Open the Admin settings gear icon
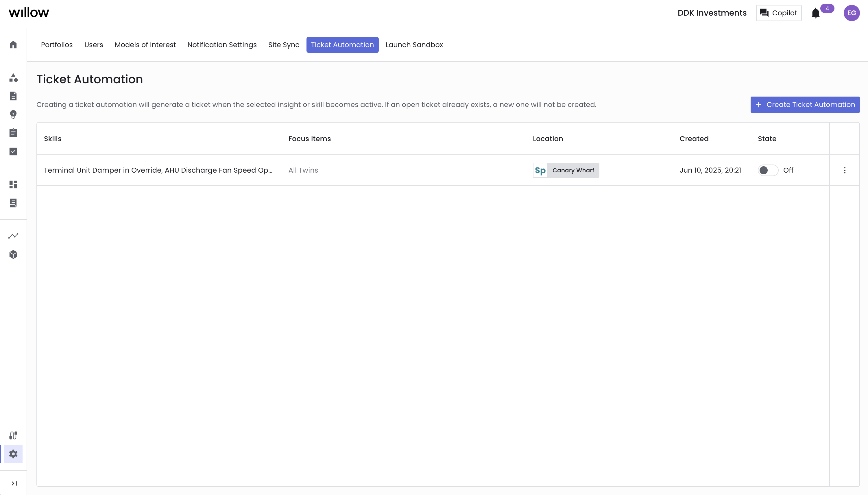 13,454
